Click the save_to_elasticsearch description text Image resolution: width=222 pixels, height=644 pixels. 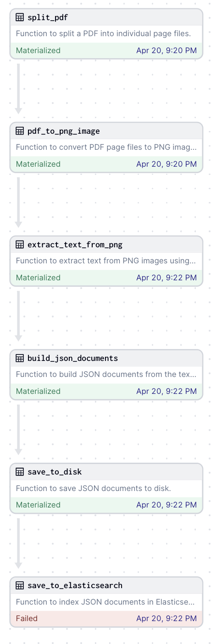106,602
